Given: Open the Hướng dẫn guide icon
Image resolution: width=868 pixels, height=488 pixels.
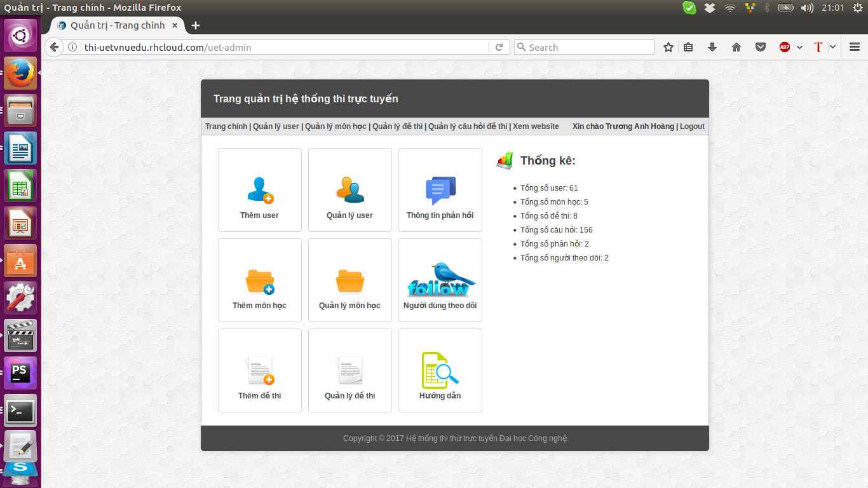Looking at the screenshot, I should 440,370.
